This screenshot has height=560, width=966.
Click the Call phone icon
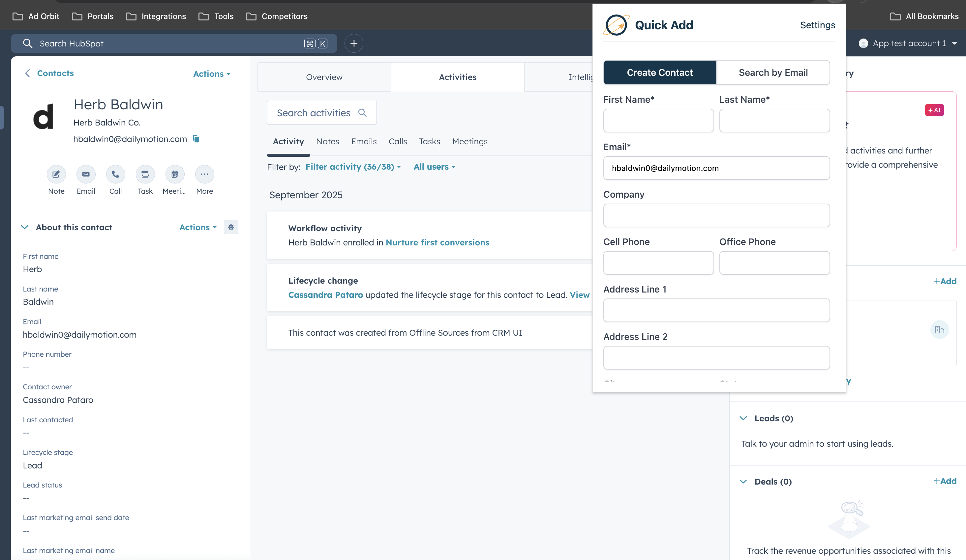tap(115, 174)
